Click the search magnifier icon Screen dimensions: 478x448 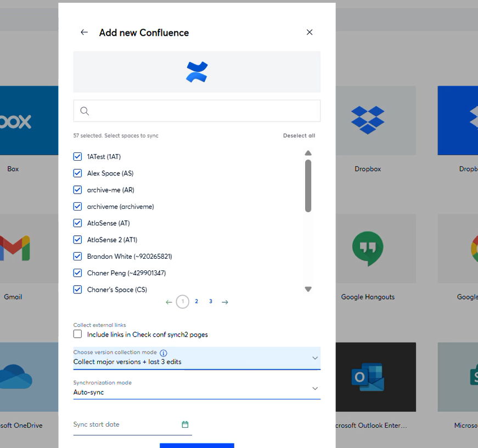pos(85,111)
